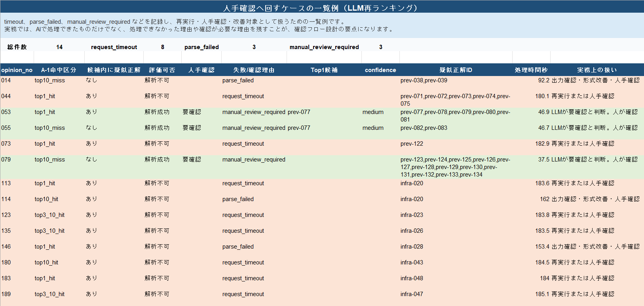The height and width of the screenshot is (306, 644).
Task: Select the opinion_no column header
Action: coord(17,70)
